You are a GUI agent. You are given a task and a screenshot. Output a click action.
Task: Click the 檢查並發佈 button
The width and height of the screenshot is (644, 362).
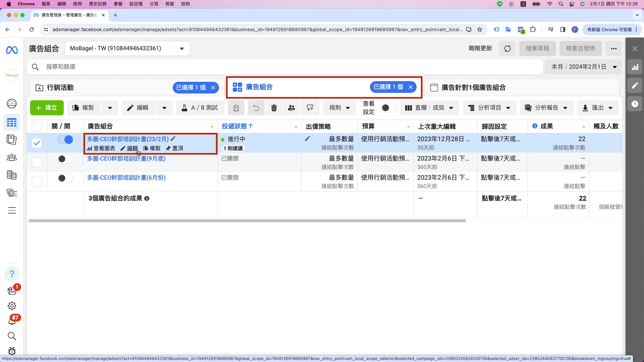click(581, 49)
